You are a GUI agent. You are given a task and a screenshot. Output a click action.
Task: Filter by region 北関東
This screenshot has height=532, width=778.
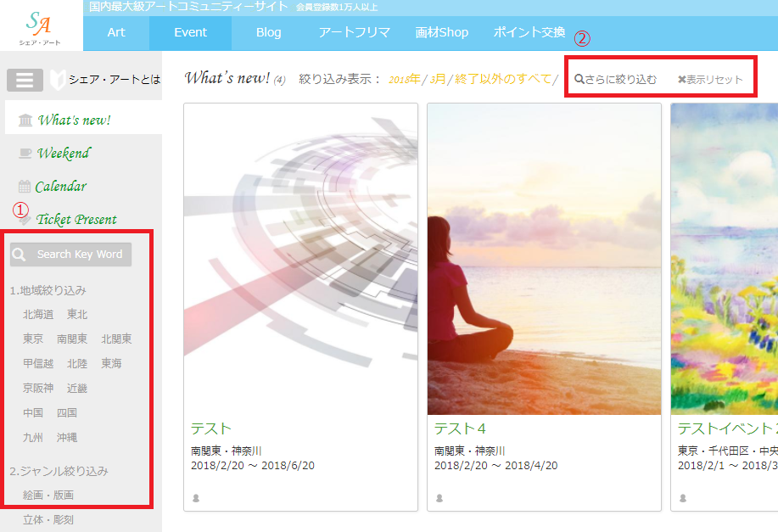[116, 339]
